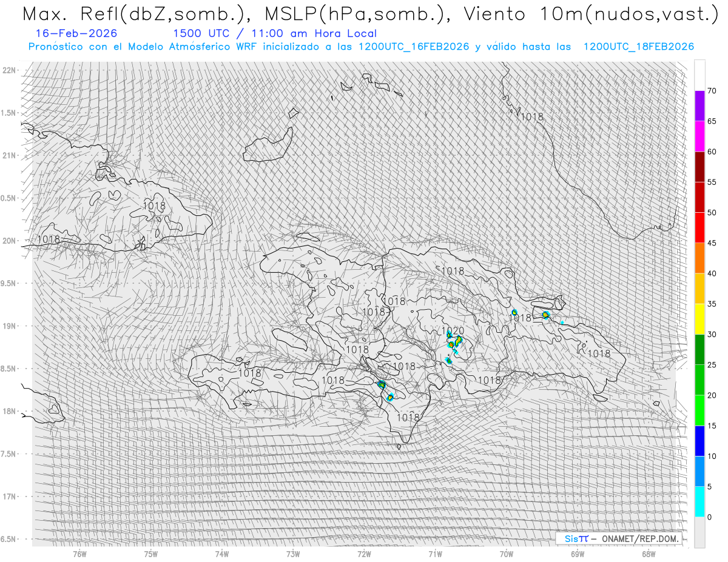
Task: Click the '7.5N' latitude label
Action: tap(9, 454)
